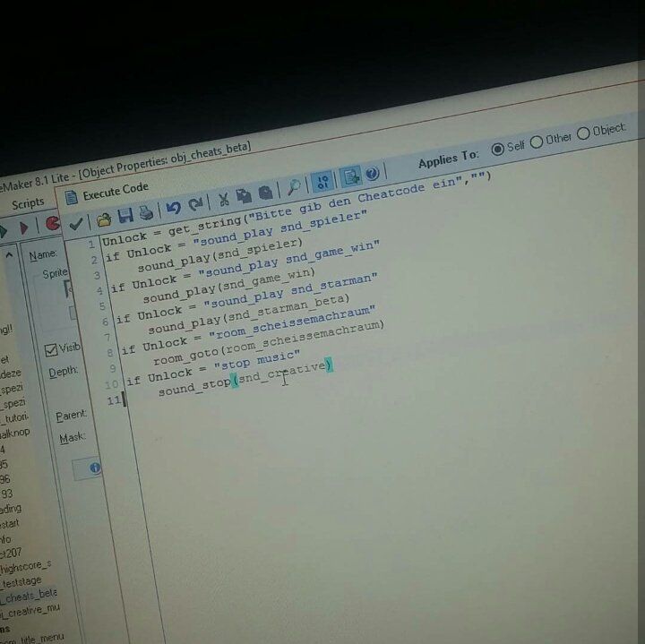The width and height of the screenshot is (645, 644).
Task: Select the Other radio button
Action: click(537, 142)
